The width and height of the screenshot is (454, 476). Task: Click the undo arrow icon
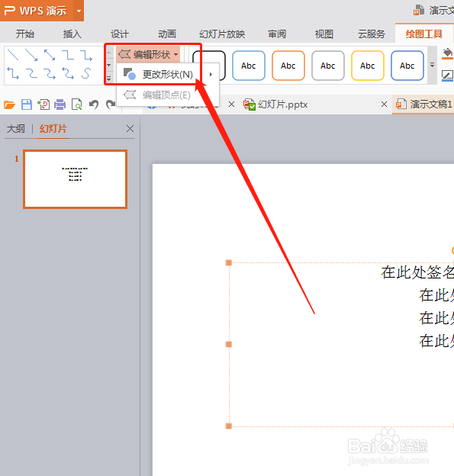[94, 105]
